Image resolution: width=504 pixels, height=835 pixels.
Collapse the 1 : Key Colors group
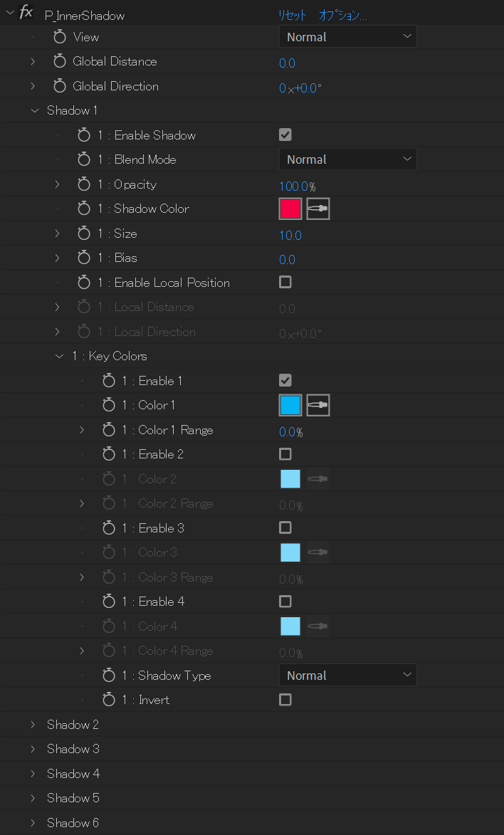point(59,356)
